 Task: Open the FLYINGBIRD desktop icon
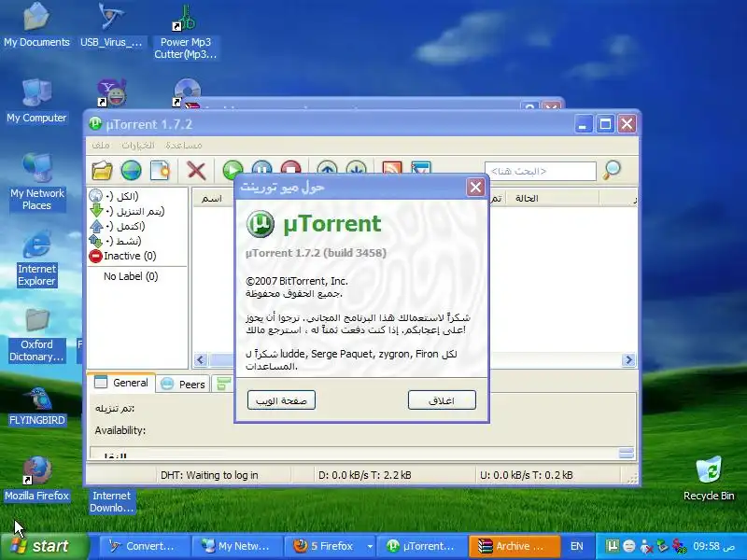pos(36,406)
